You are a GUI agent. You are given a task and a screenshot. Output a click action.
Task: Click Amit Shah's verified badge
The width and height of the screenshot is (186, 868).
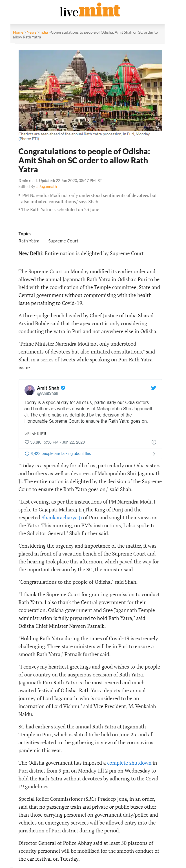pyautogui.click(x=63, y=388)
